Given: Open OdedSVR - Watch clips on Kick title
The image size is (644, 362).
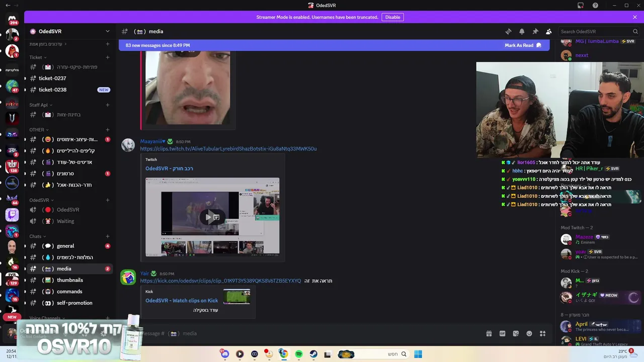Looking at the screenshot, I should coord(182,301).
